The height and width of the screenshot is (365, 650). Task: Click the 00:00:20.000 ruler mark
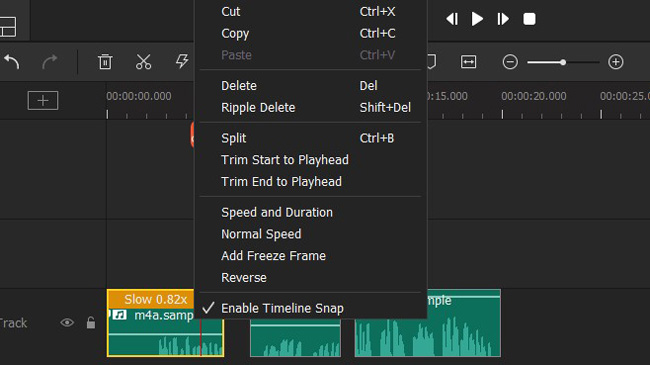534,96
